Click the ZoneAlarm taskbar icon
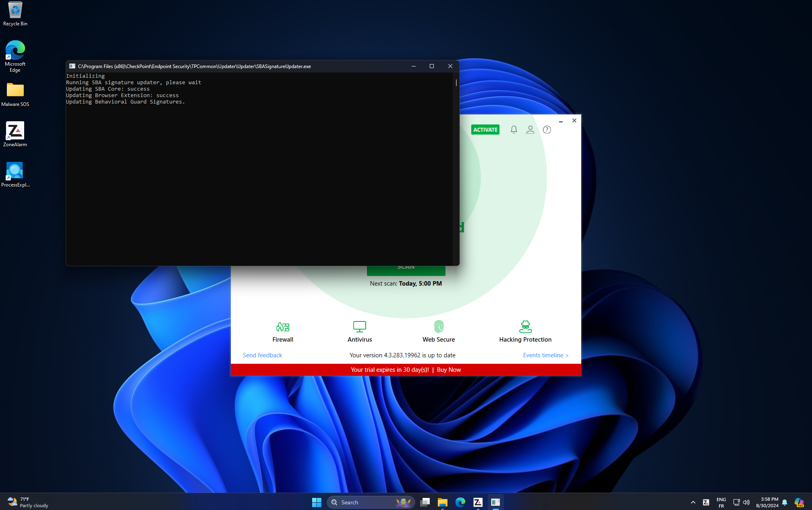The height and width of the screenshot is (510, 812). (x=478, y=502)
